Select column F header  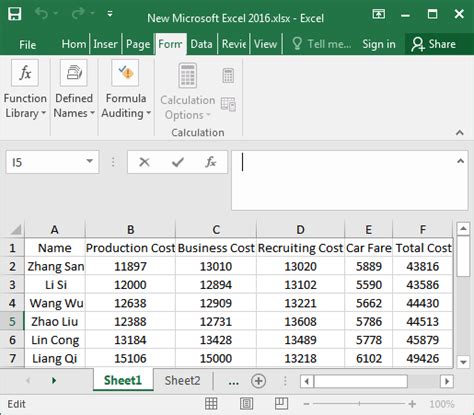click(423, 230)
